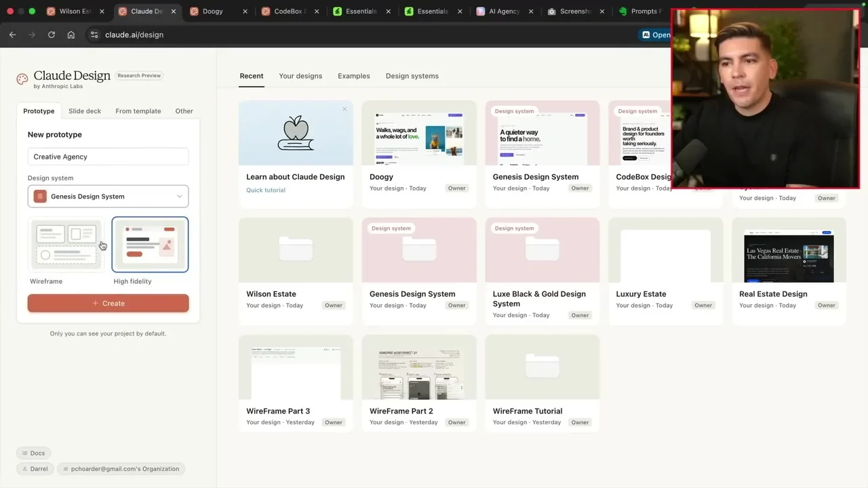Open the Genesis Design System preview thumbnail
This screenshot has width=868, height=488.
tap(542, 133)
